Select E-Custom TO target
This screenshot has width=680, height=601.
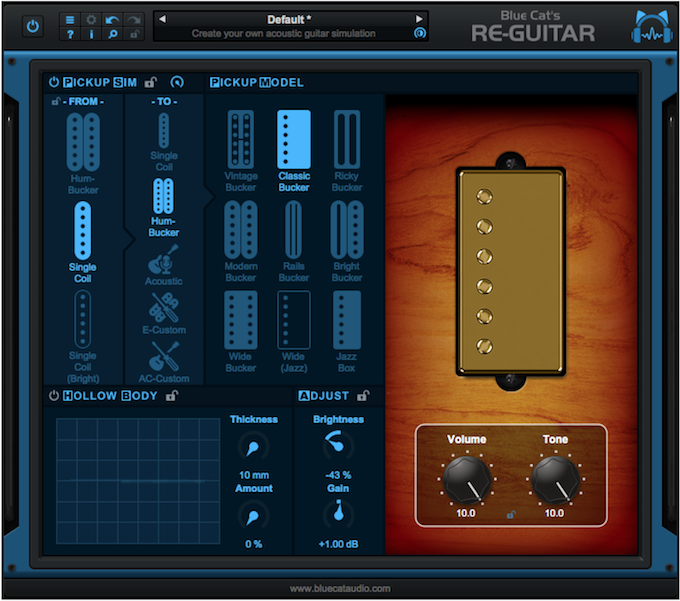[164, 314]
